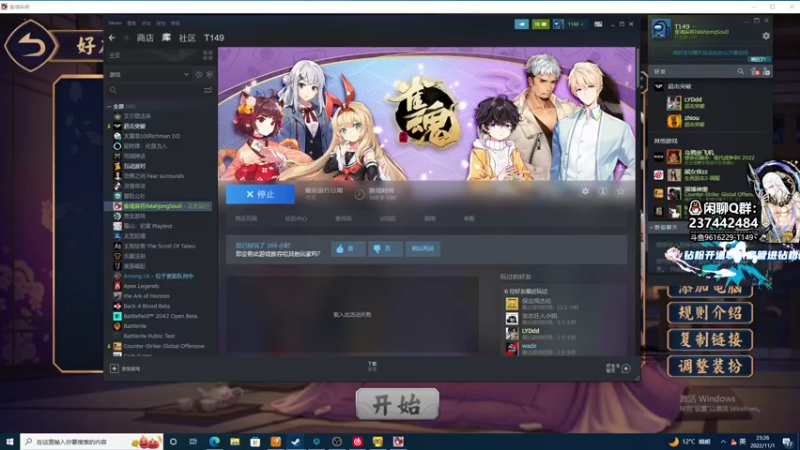
Task: Open advanced filter sliders icon in library search
Action: [208, 90]
